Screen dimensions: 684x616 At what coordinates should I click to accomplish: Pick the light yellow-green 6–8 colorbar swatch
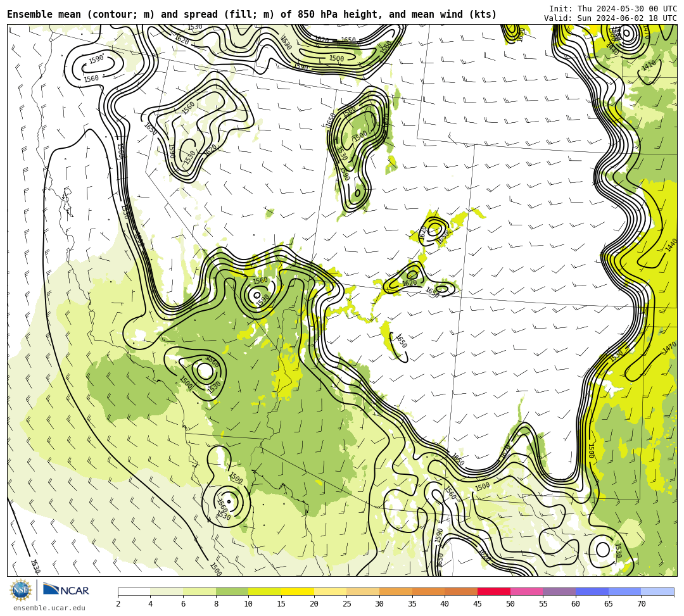pyautogui.click(x=199, y=591)
